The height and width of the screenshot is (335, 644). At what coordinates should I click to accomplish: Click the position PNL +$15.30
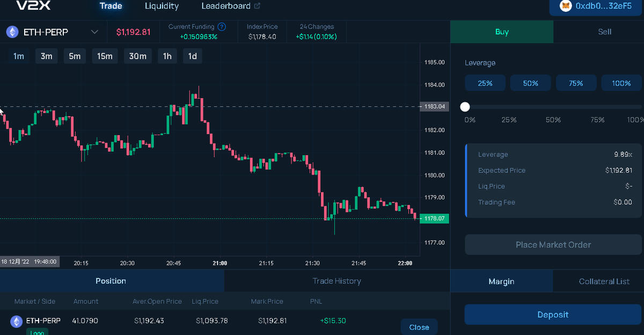333,321
